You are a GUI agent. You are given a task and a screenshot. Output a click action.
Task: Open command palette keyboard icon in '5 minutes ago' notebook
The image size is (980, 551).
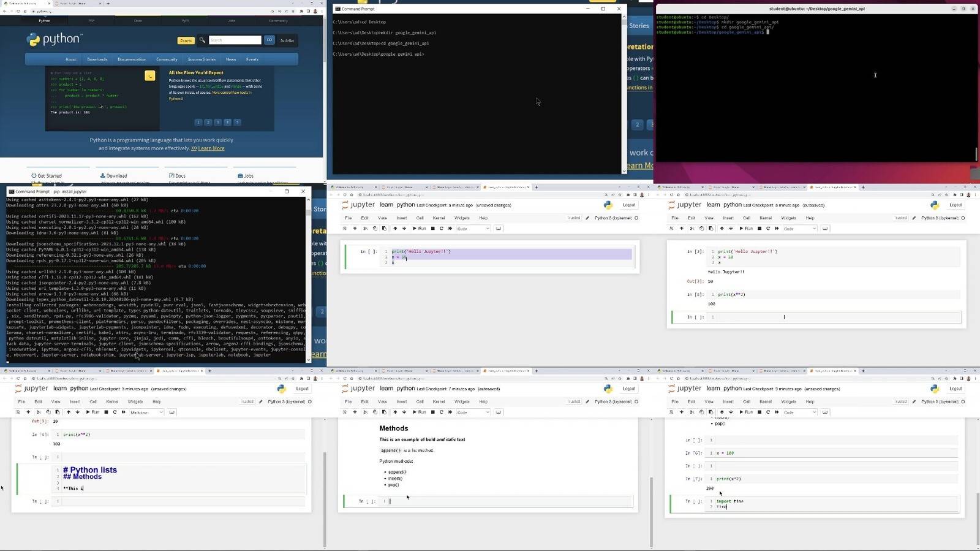(x=172, y=412)
